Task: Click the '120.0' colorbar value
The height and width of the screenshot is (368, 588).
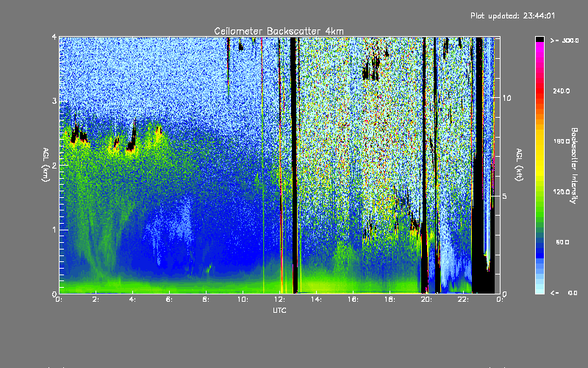Action: click(x=562, y=191)
